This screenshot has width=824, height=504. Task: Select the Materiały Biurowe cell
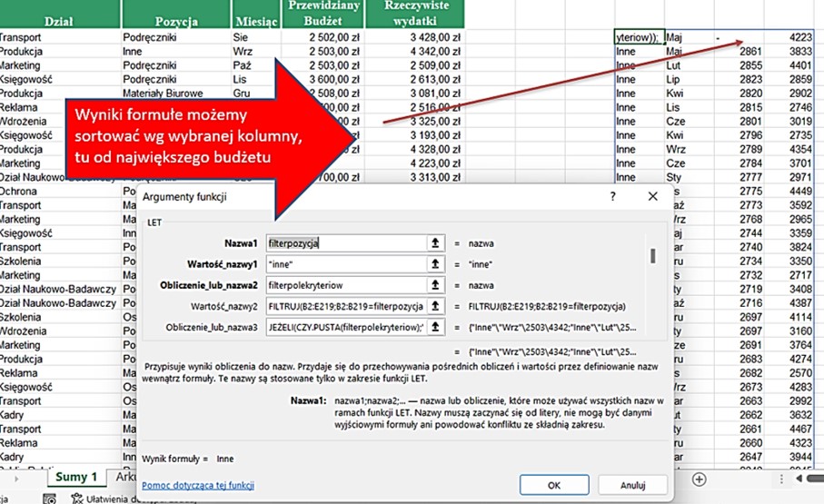[x=176, y=93]
